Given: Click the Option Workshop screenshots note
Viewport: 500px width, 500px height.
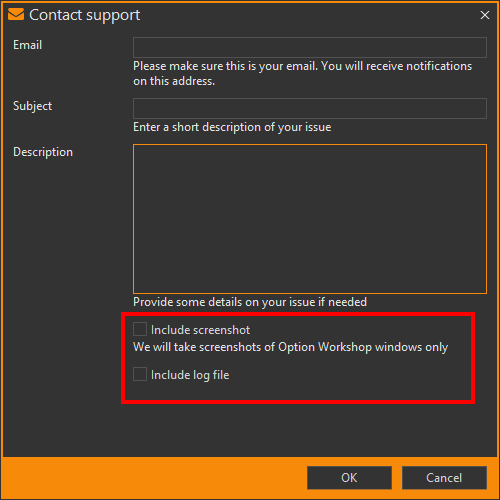Looking at the screenshot, I should (290, 347).
